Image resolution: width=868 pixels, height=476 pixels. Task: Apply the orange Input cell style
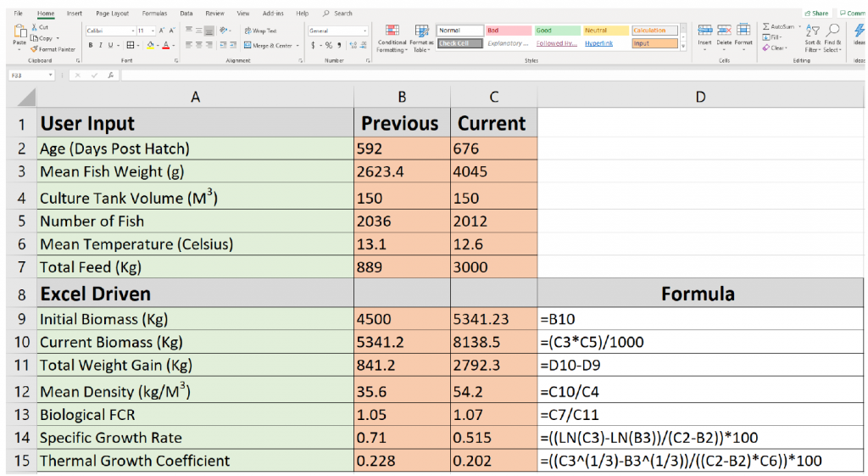(x=655, y=43)
